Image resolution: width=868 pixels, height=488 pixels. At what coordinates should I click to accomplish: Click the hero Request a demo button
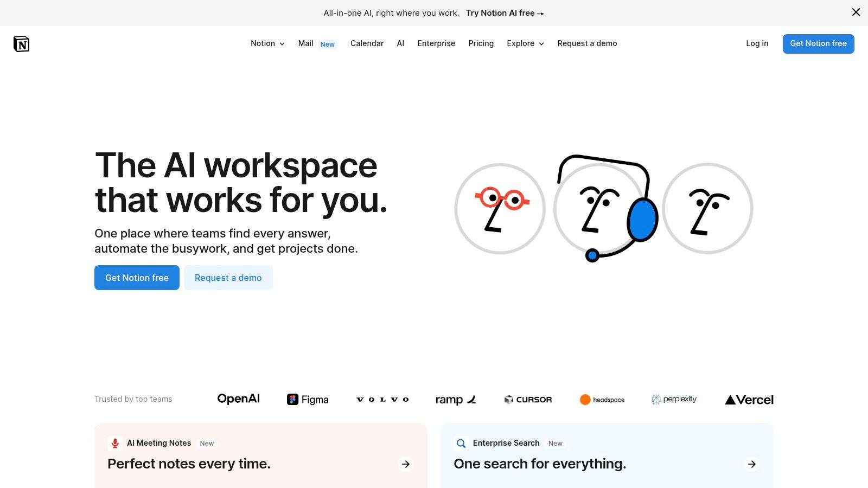coord(228,278)
